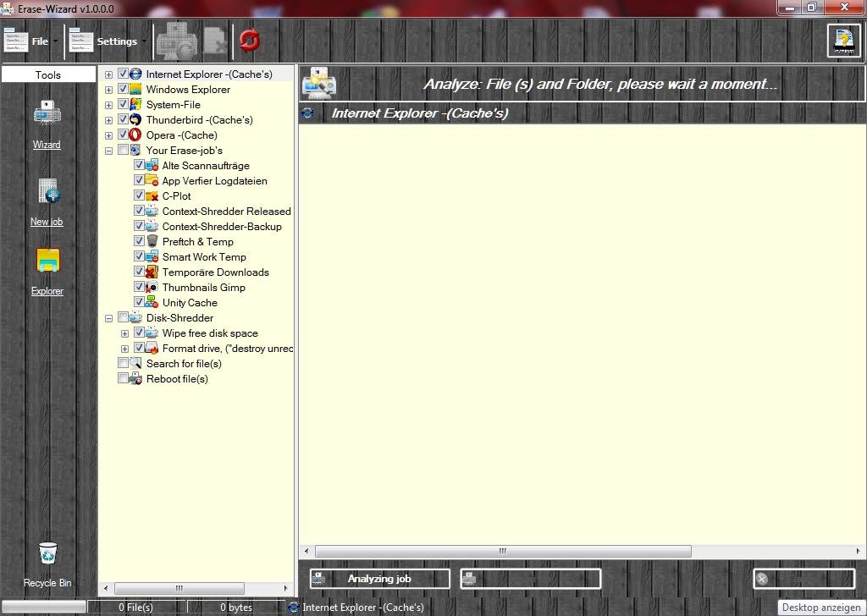The image size is (867, 616).
Task: Uncheck the Thunderbird -(Cache's) checkbox
Action: [123, 119]
